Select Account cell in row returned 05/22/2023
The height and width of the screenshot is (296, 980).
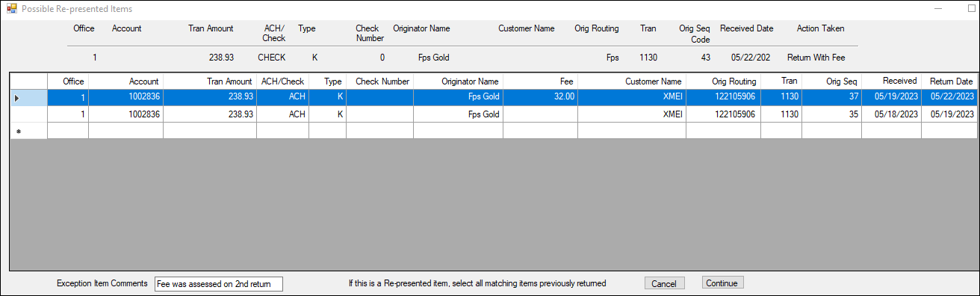coord(125,98)
